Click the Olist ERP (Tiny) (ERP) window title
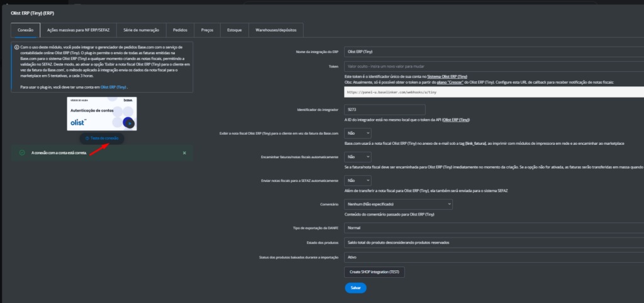 tap(33, 13)
